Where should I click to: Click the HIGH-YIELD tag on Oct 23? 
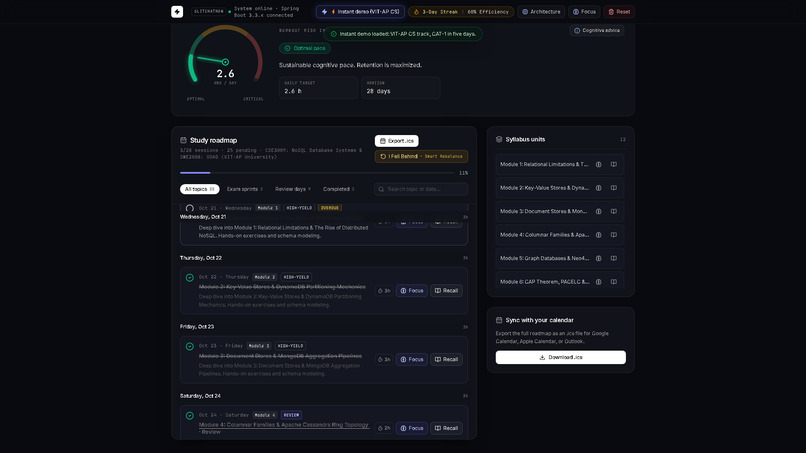click(x=290, y=346)
